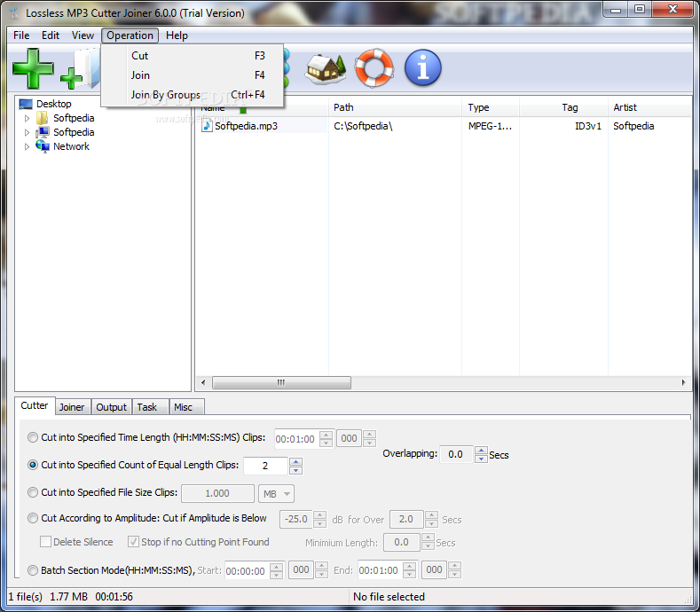Click the Softpedia computer icon in tree
700x612 pixels.
[43, 132]
